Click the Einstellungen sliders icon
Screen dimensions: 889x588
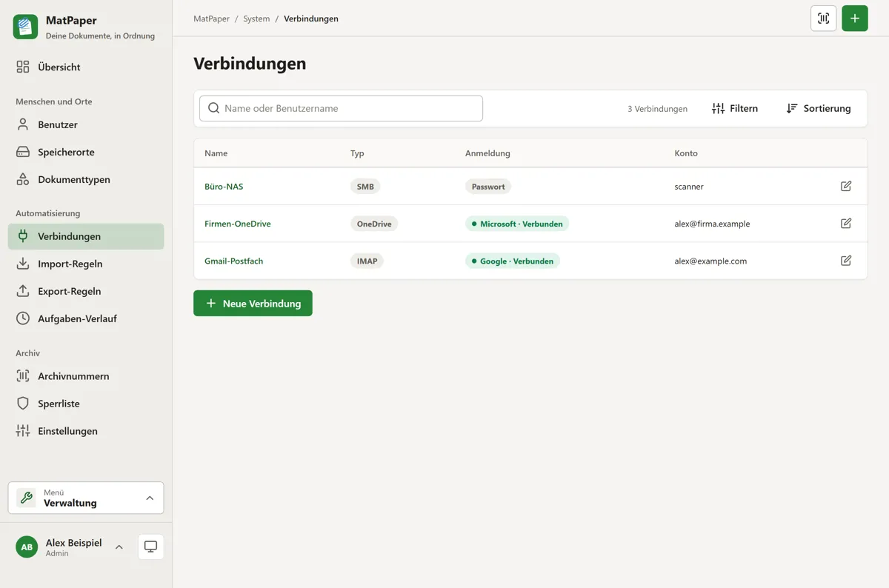coord(23,431)
